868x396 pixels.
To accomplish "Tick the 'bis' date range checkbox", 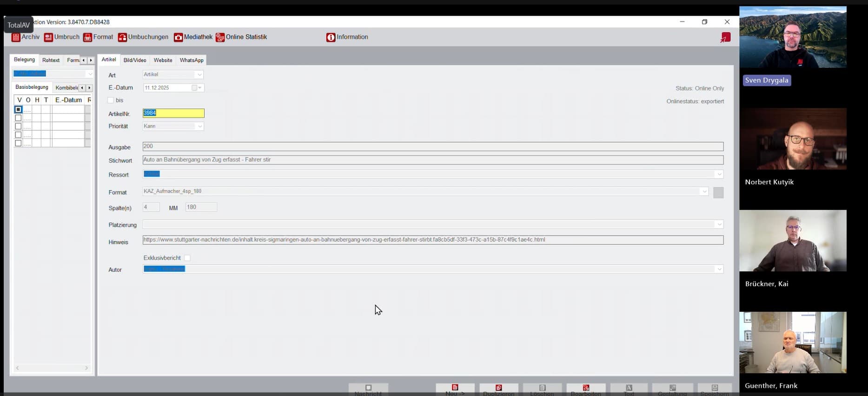I will [x=111, y=100].
